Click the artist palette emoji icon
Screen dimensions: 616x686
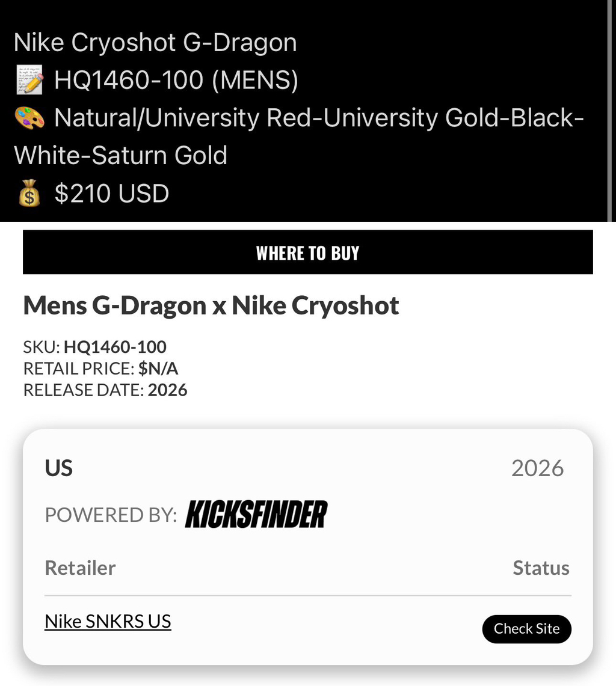point(29,118)
